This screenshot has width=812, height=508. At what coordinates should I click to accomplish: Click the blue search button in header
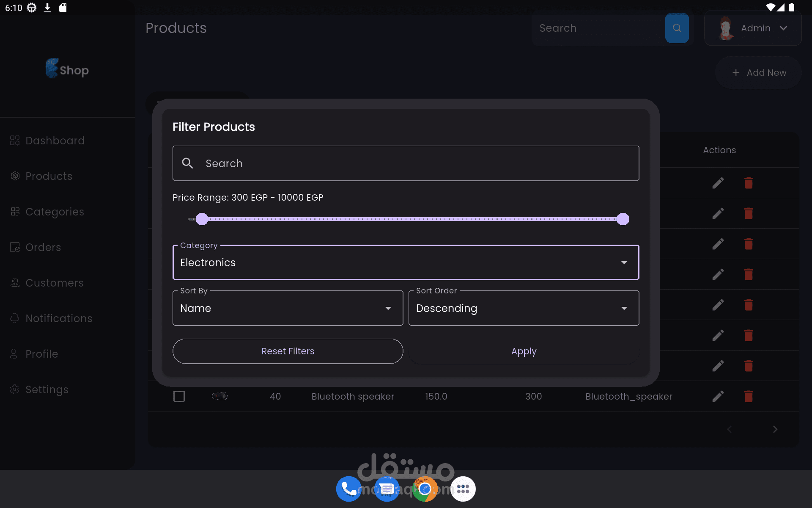677,28
